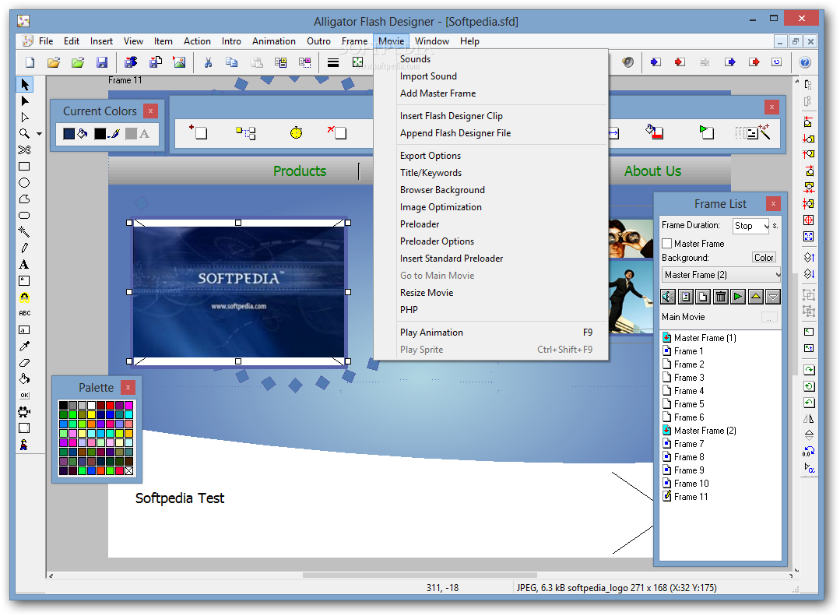Screen dimensions: 840x616
Task: Choose Preloader Options menu entry
Action: point(437,241)
